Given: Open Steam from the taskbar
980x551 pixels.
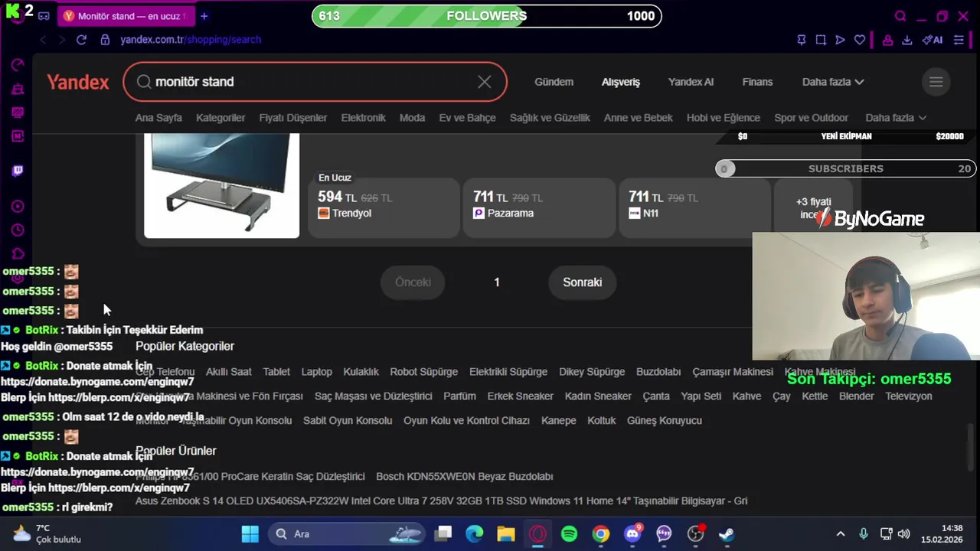Looking at the screenshot, I should 727,533.
